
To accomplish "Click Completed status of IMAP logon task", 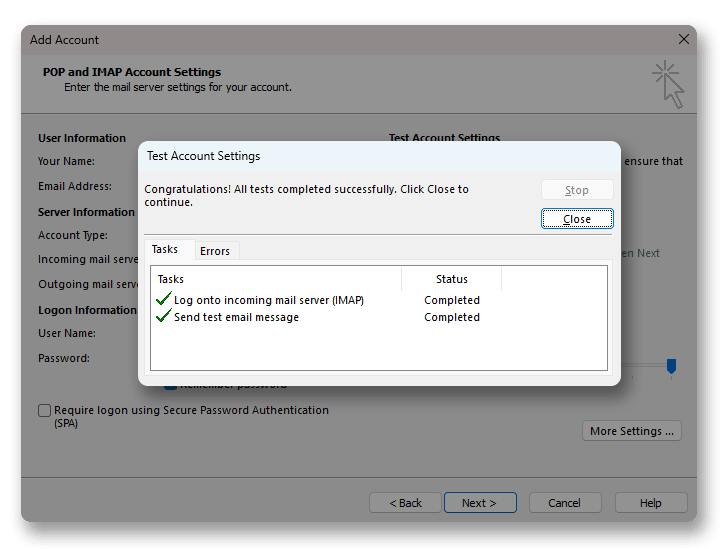I will coord(452,300).
